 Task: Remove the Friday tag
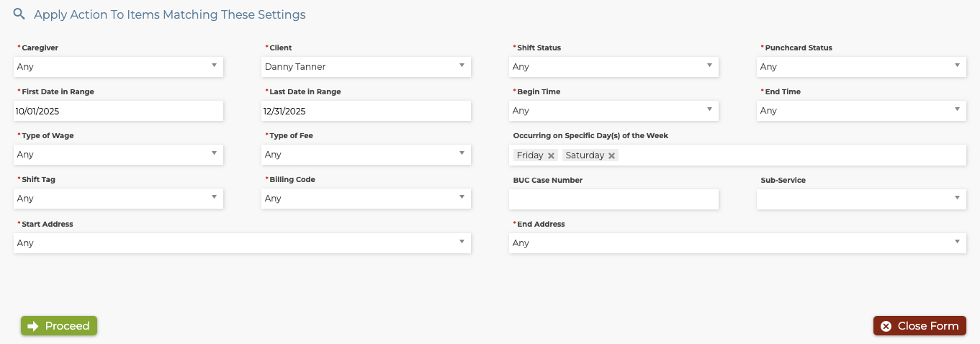(551, 155)
